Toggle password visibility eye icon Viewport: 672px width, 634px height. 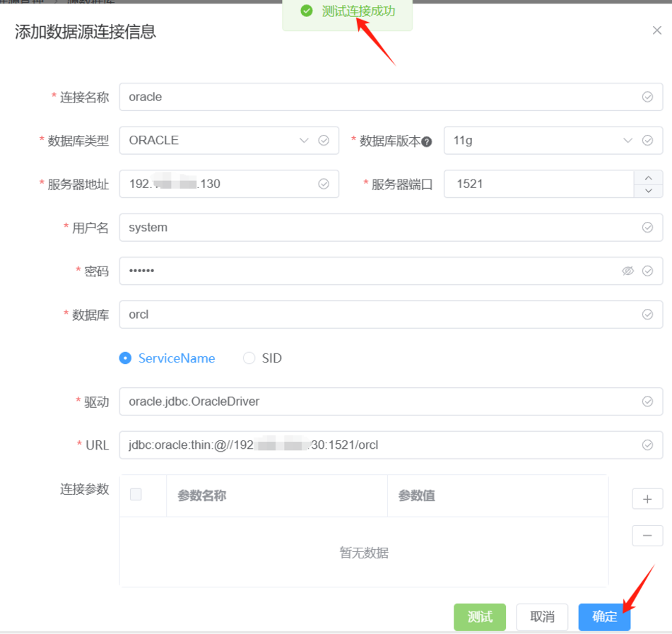click(x=627, y=271)
